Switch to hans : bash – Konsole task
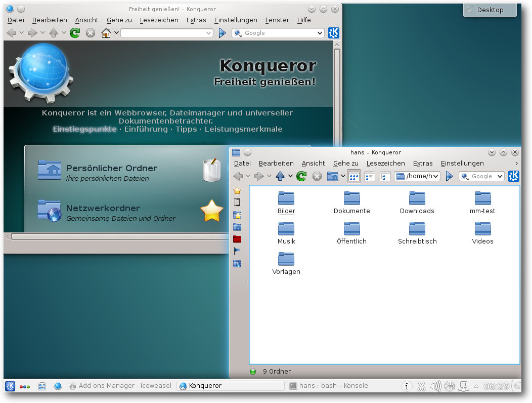This screenshot has height=403, width=532. coord(328,386)
